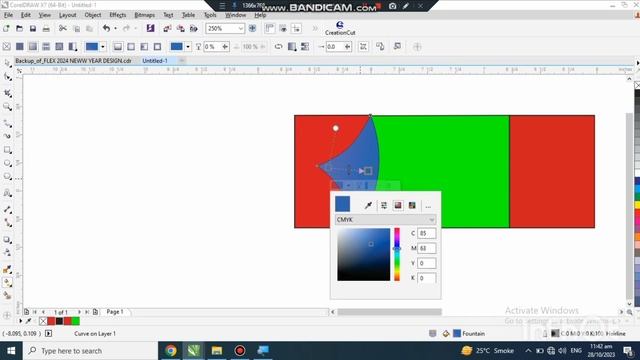Open more color options ellipsis
The width and height of the screenshot is (640, 360).
pos(428,206)
